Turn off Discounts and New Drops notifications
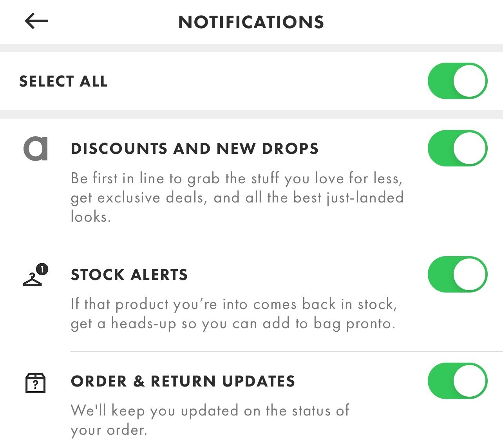The height and width of the screenshot is (448, 503). tap(457, 149)
